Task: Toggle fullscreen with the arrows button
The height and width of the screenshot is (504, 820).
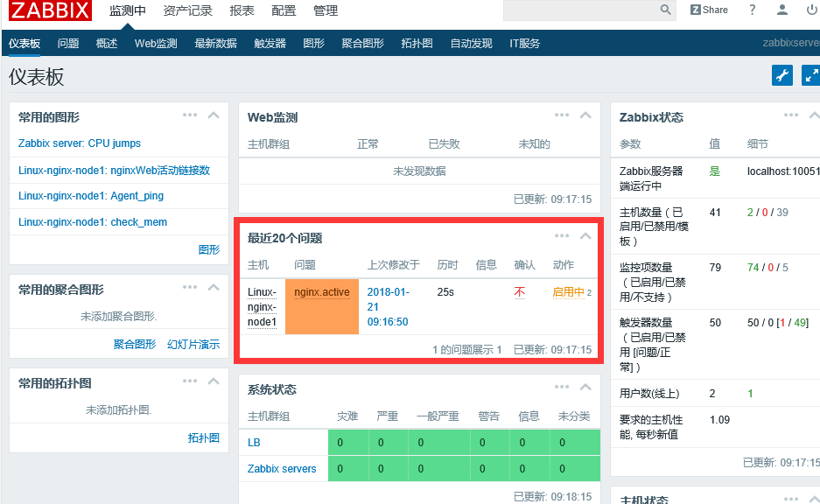Action: click(x=811, y=76)
